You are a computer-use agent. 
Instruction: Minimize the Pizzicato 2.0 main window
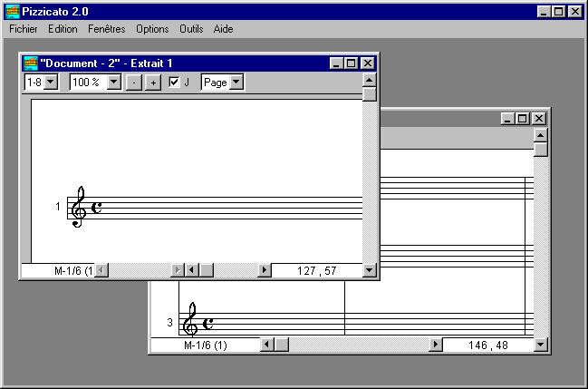click(544, 12)
